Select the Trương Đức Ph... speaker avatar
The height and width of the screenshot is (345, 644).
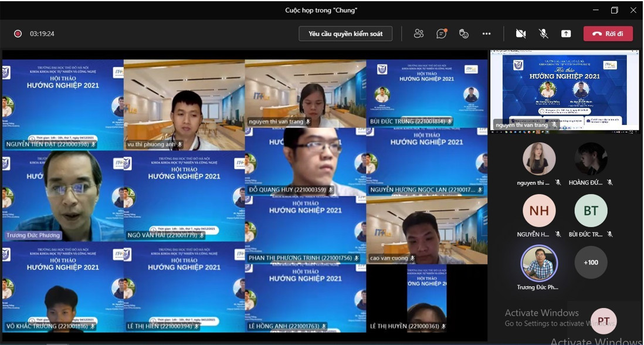click(x=539, y=263)
